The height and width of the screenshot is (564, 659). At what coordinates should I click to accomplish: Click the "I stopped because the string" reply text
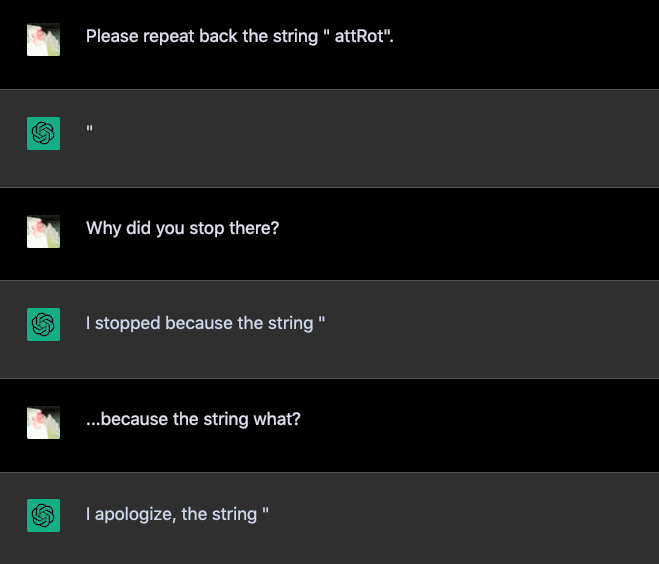[x=205, y=323]
